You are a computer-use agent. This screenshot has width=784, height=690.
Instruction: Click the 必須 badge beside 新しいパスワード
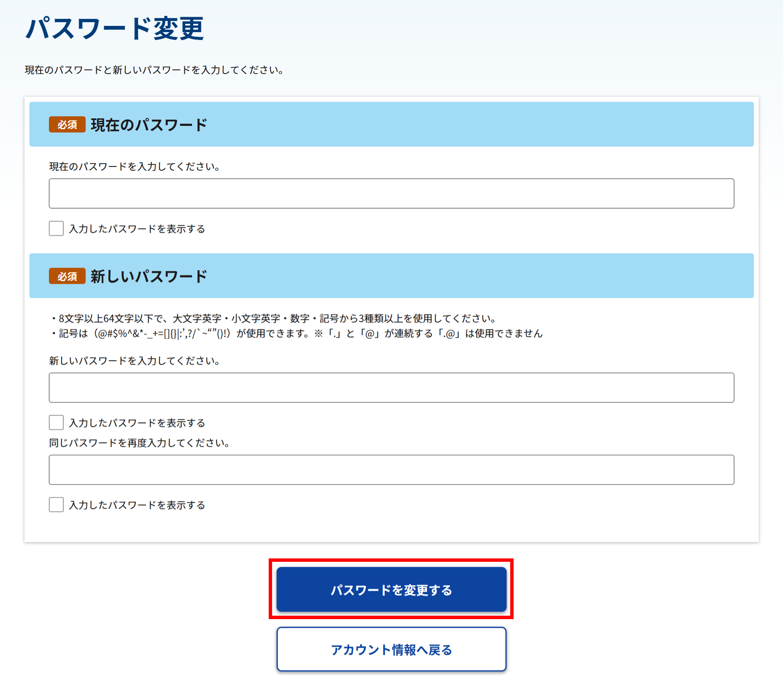click(x=67, y=276)
